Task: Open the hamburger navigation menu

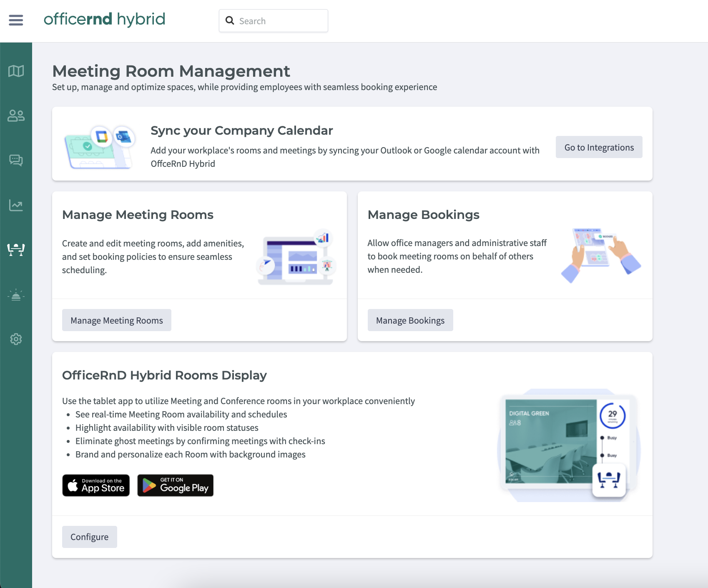Action: (x=16, y=20)
